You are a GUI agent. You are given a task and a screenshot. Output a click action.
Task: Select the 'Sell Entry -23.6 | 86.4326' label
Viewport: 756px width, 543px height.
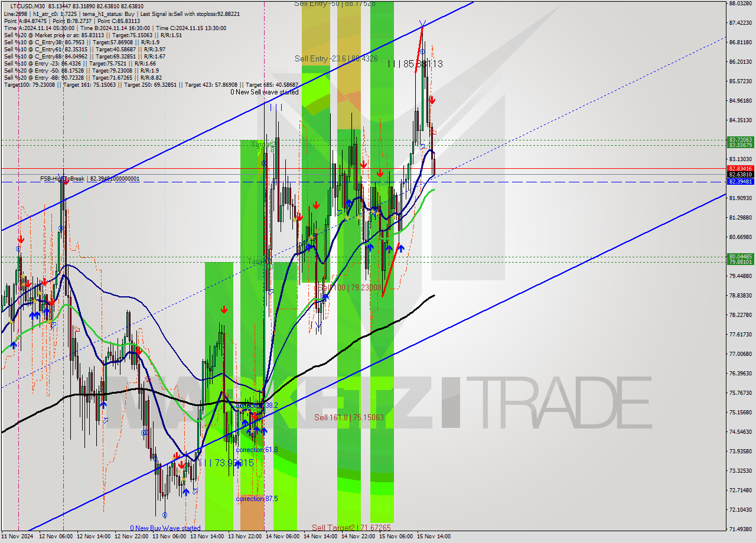(x=336, y=59)
